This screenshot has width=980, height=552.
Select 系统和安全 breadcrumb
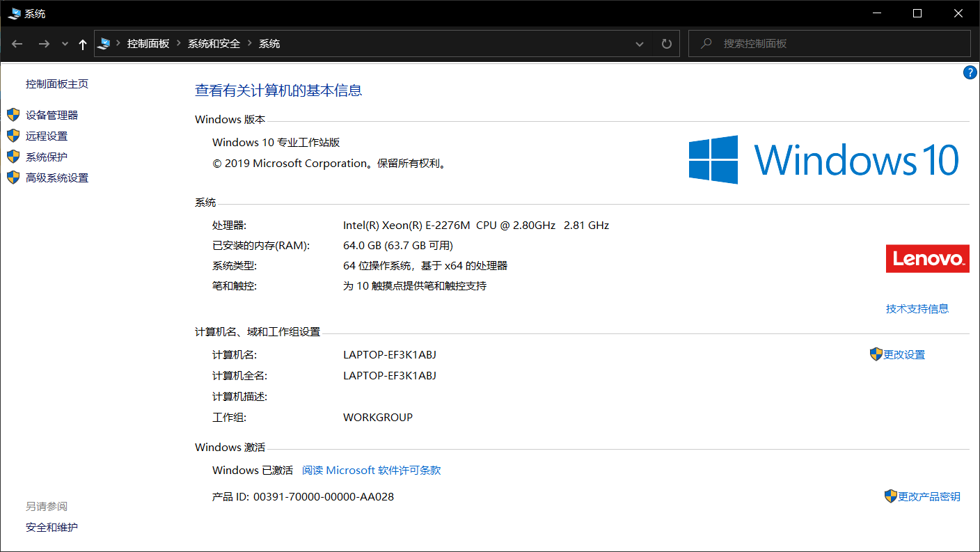214,44
